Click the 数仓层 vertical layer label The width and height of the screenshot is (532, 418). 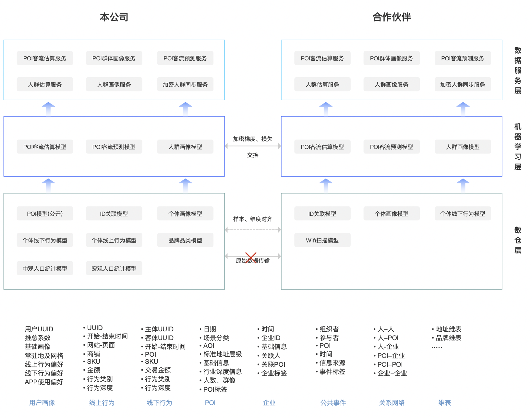518,240
